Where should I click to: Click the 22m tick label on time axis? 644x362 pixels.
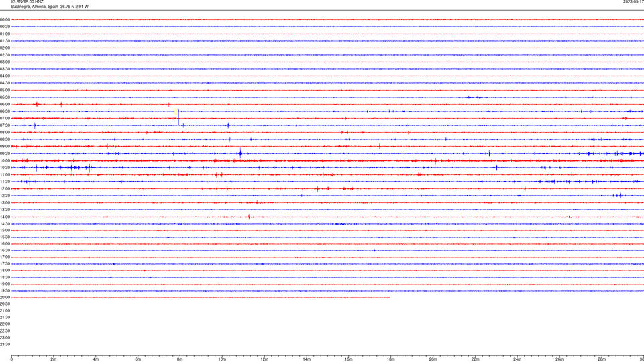[475, 359]
